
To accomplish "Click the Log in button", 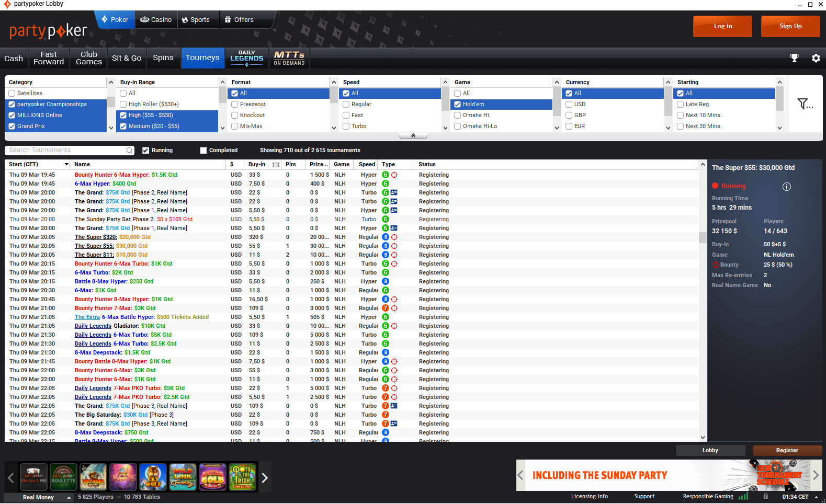I will [722, 26].
